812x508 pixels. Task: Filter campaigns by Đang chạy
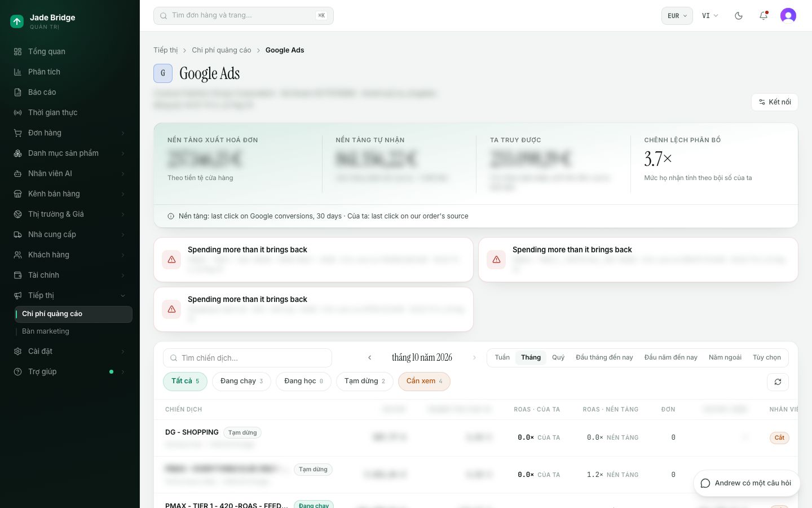(x=241, y=382)
